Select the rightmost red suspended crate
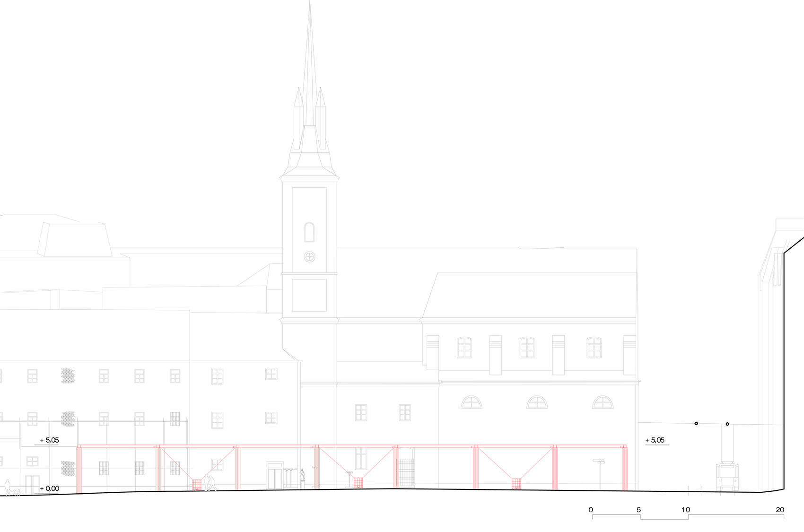 (516, 484)
